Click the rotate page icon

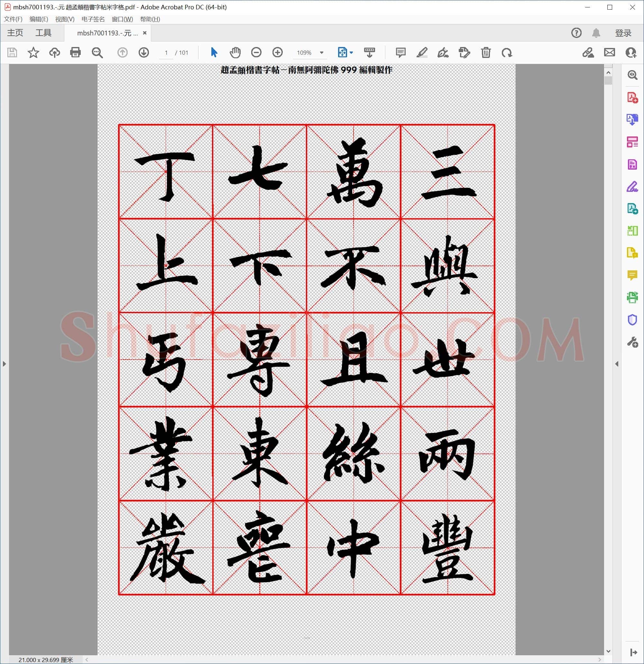507,52
